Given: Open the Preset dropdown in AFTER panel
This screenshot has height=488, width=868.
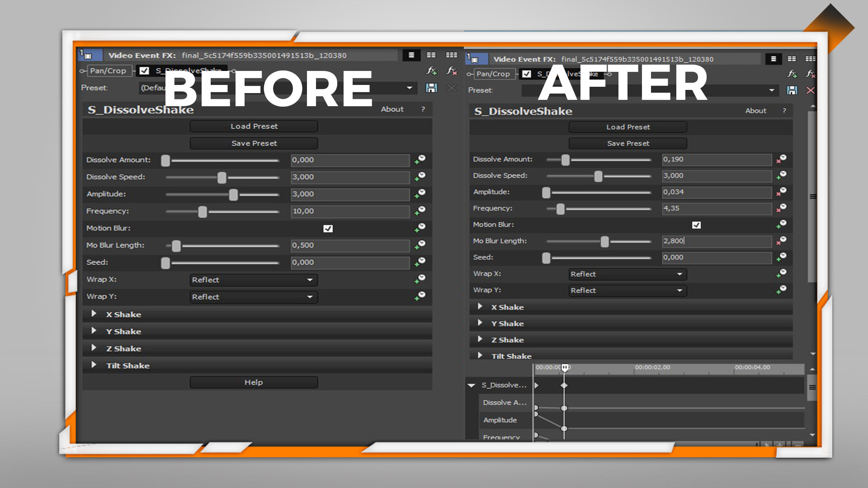Looking at the screenshot, I should 771,90.
